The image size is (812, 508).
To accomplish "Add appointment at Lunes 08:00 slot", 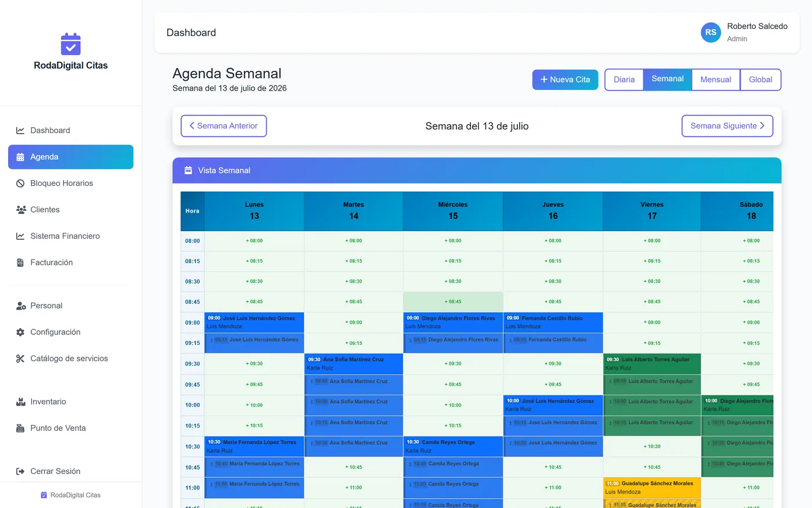I will 254,241.
